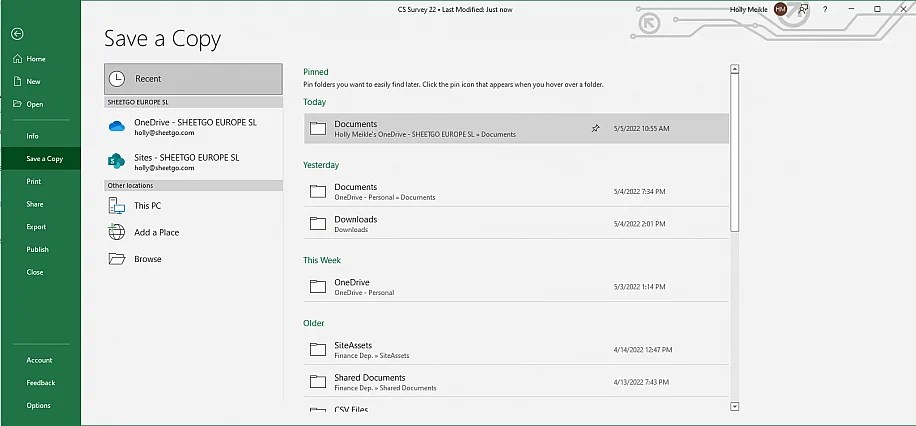Select the Recent locations button
The width and height of the screenshot is (916, 426).
193,79
